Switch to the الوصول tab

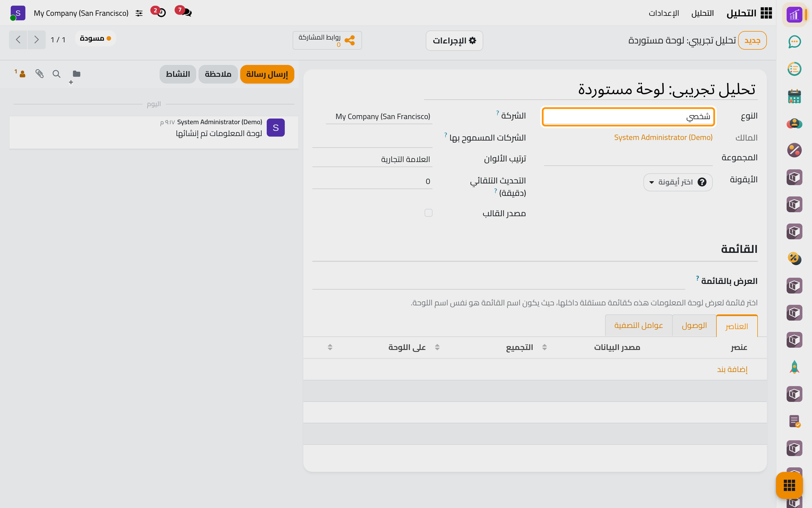(x=694, y=326)
